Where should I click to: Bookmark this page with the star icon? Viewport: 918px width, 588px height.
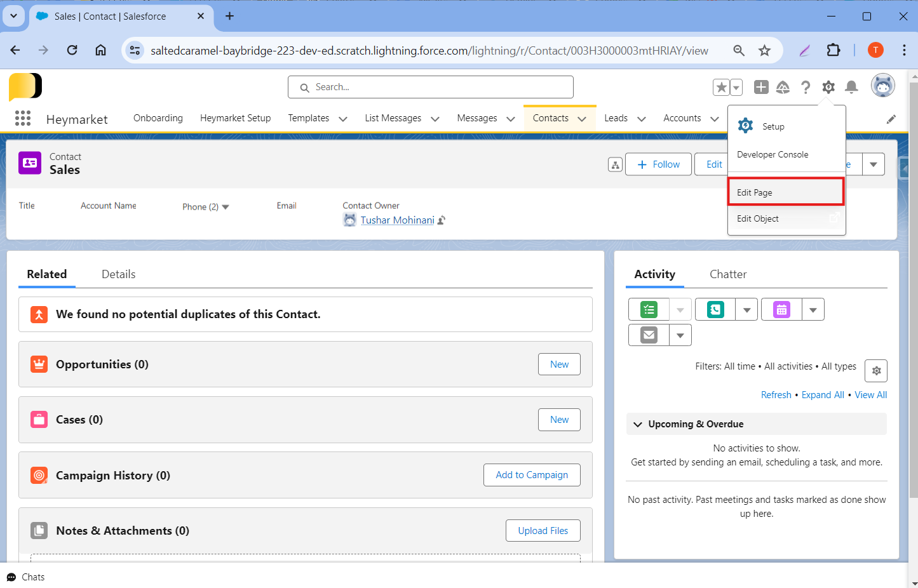click(764, 51)
